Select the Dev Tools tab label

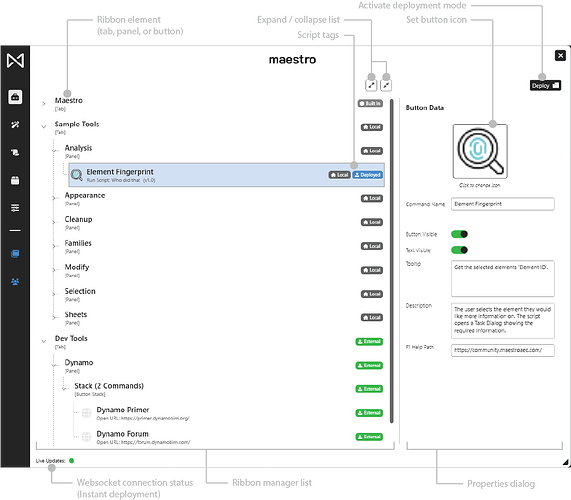[71, 339]
